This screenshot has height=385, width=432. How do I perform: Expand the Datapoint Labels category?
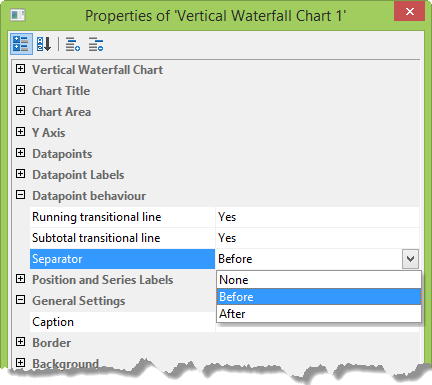(x=20, y=174)
